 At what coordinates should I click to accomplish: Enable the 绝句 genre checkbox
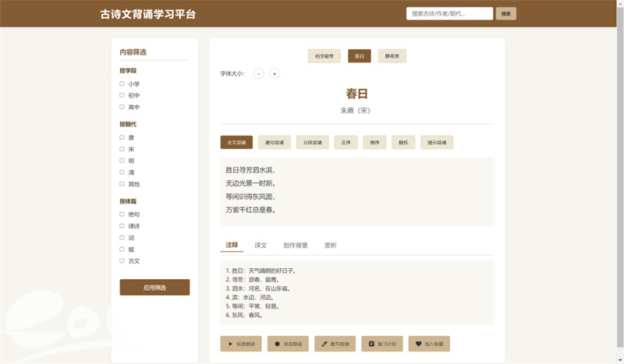(x=122, y=214)
